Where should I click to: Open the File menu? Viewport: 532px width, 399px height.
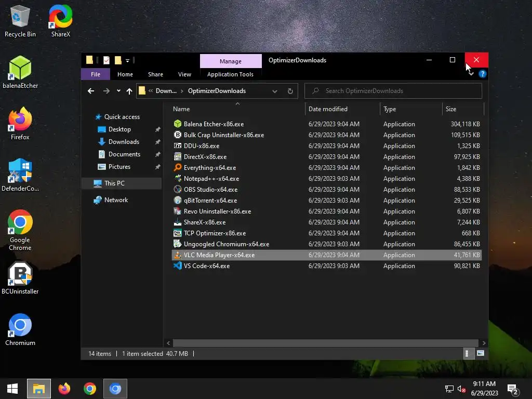96,74
